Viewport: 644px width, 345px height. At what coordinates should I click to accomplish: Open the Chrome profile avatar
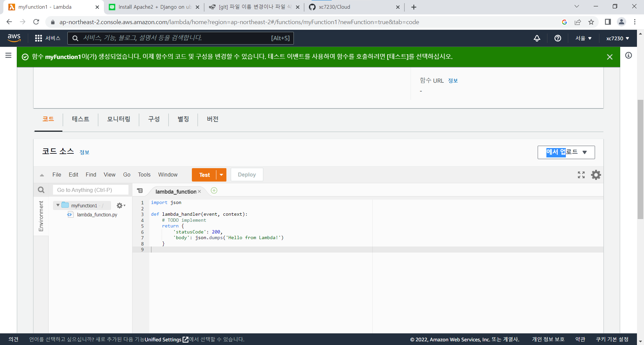(622, 22)
